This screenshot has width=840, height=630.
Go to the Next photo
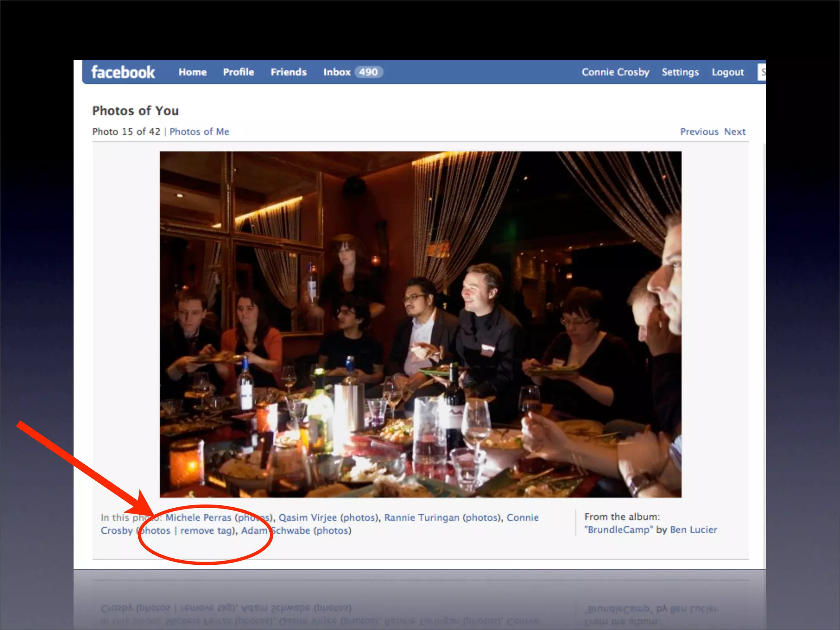pos(735,132)
